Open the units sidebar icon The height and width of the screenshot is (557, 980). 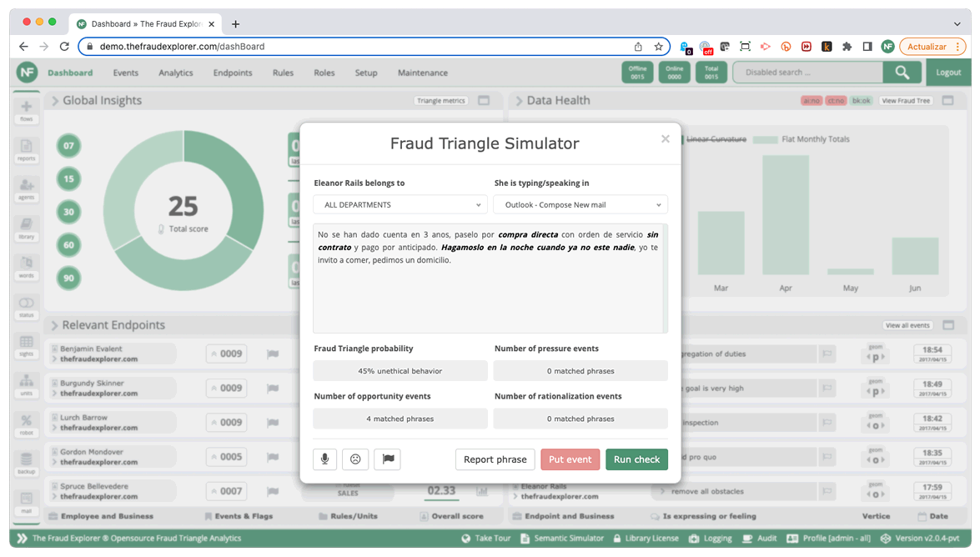pos(26,385)
